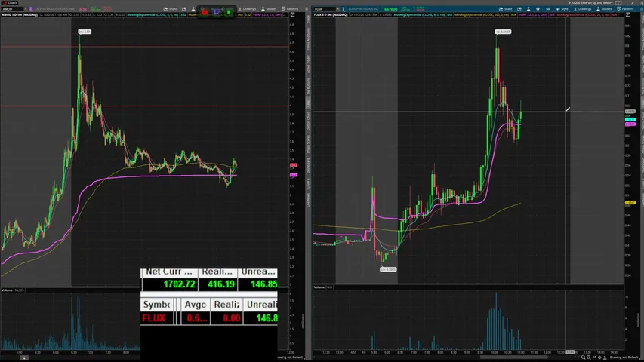Click the purple Twitch overlay icon

217,12
